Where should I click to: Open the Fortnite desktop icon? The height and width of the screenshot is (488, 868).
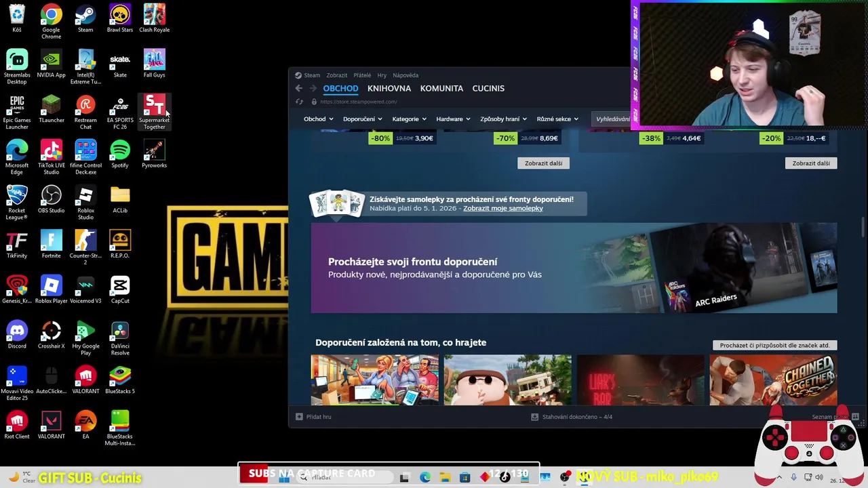point(51,245)
